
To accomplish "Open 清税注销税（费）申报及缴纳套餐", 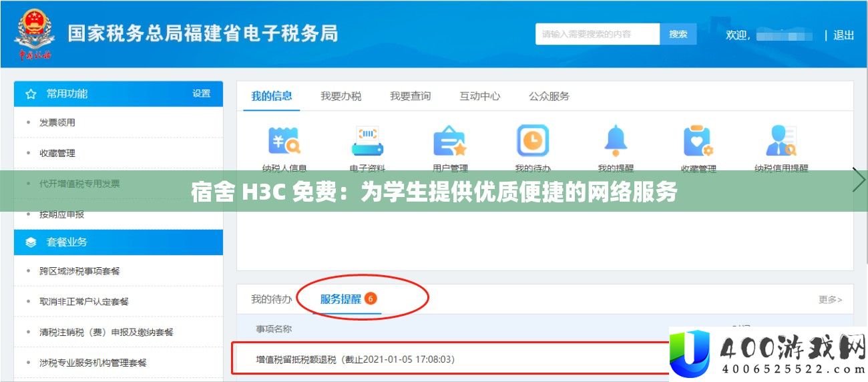I will [x=106, y=333].
